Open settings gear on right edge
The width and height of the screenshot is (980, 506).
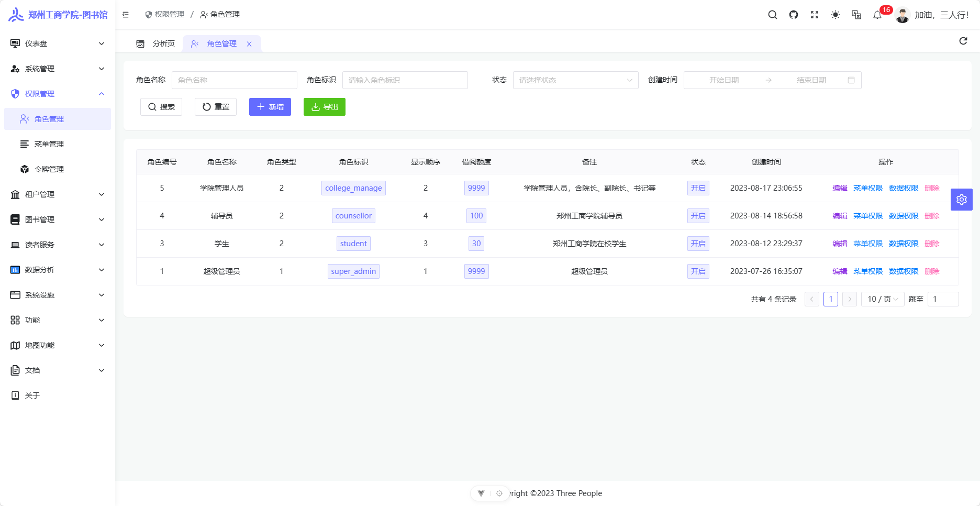[x=962, y=200]
